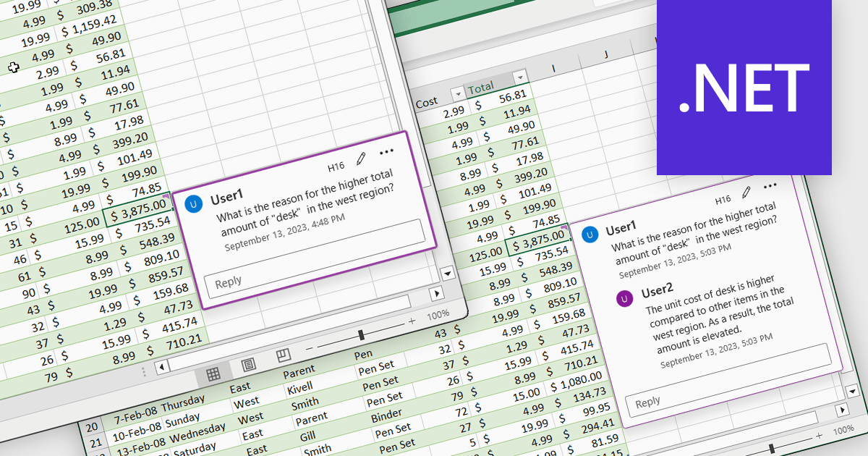This screenshot has height=456, width=868.
Task: Click the edit pencil in right comment thread
Action: click(746, 192)
